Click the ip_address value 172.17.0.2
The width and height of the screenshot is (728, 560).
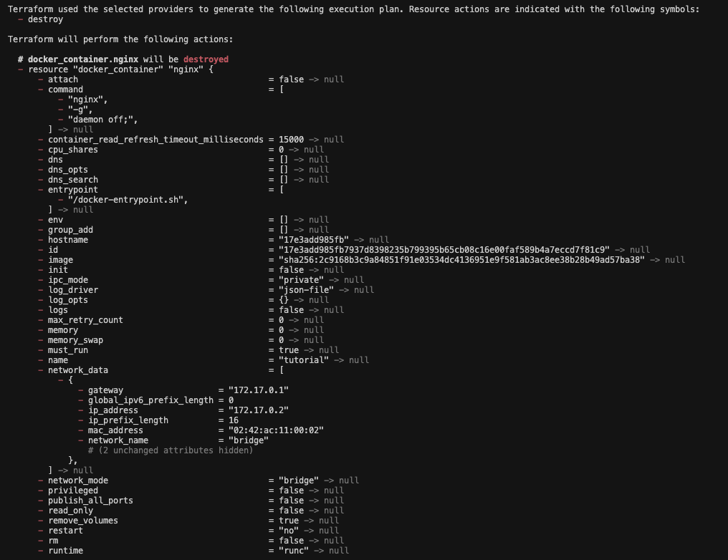click(x=258, y=410)
